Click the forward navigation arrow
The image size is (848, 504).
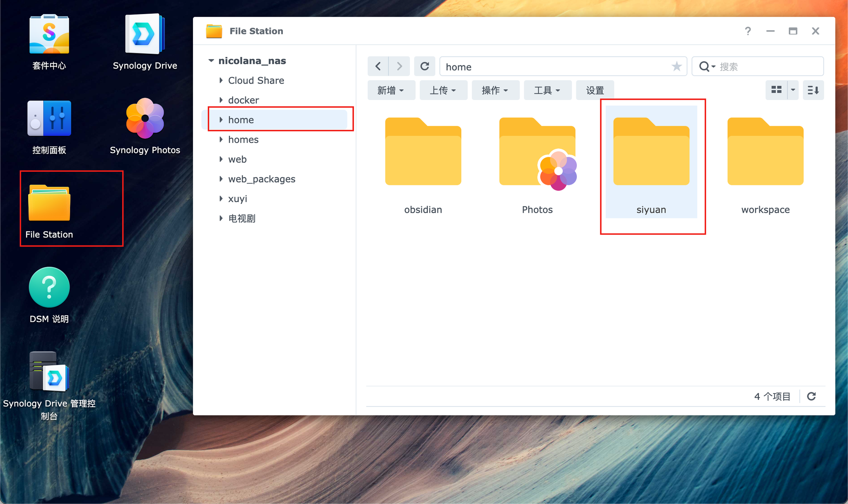point(399,66)
